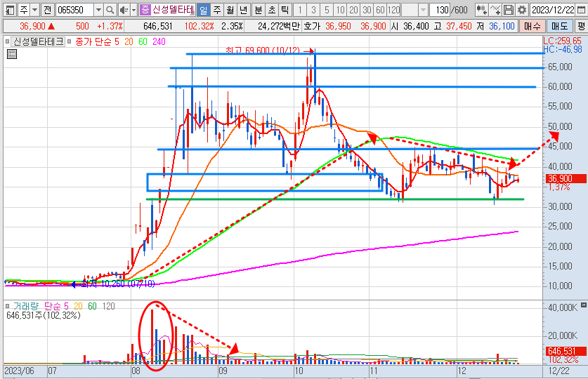Click the low price 36,100
This screenshot has height=379, width=588.
(502, 26)
